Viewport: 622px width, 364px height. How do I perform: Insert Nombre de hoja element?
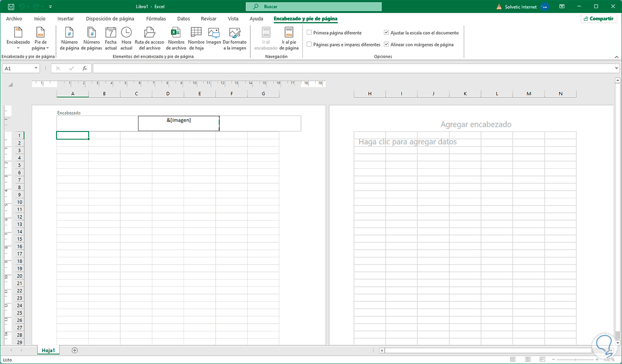tap(196, 39)
